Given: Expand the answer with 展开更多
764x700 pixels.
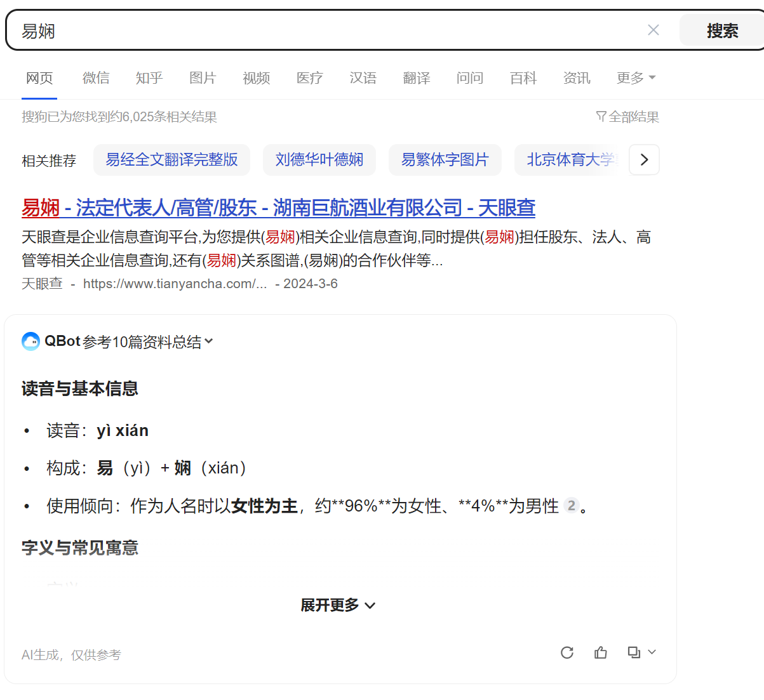Looking at the screenshot, I should point(338,605).
